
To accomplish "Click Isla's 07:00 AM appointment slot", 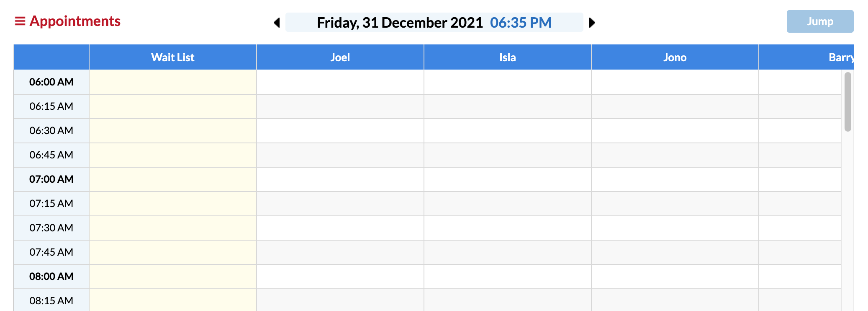I will pos(507,179).
